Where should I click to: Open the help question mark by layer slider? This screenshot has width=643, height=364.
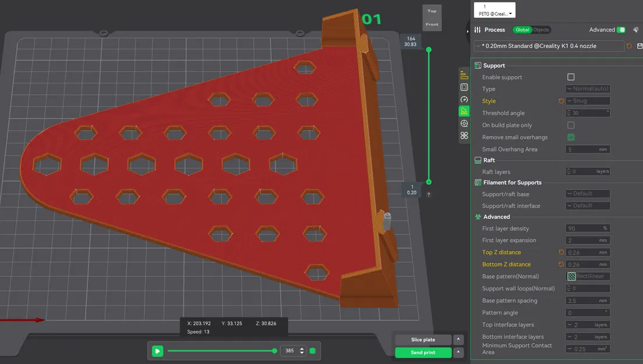429,195
